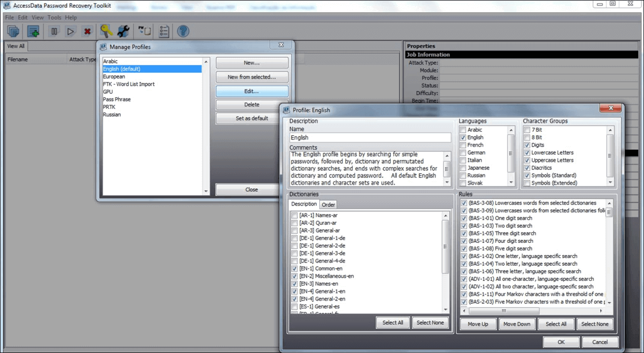Screen dimensions: 644x353
Task: Click the add files toolbar icon
Action: pyautogui.click(x=33, y=31)
